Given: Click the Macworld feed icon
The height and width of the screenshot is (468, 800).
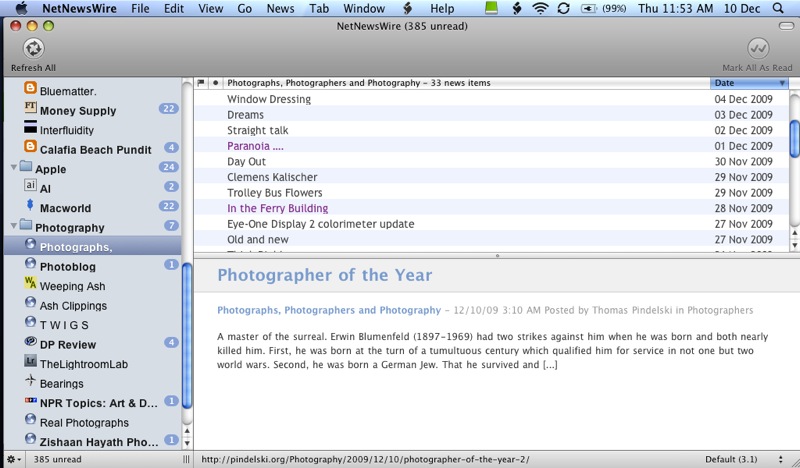Looking at the screenshot, I should click(30, 205).
